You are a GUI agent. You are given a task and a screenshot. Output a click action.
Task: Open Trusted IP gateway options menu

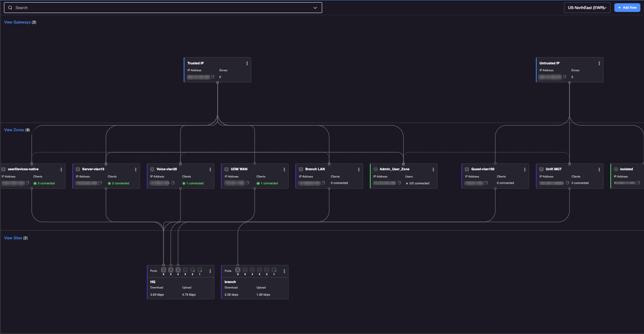click(247, 63)
